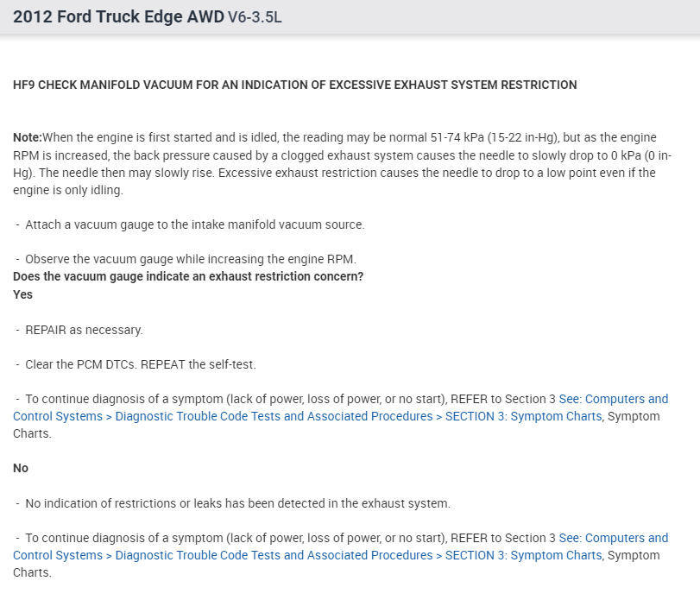Click the Attach a vacuum gauge step
The image size is (700, 600).
coord(194,224)
